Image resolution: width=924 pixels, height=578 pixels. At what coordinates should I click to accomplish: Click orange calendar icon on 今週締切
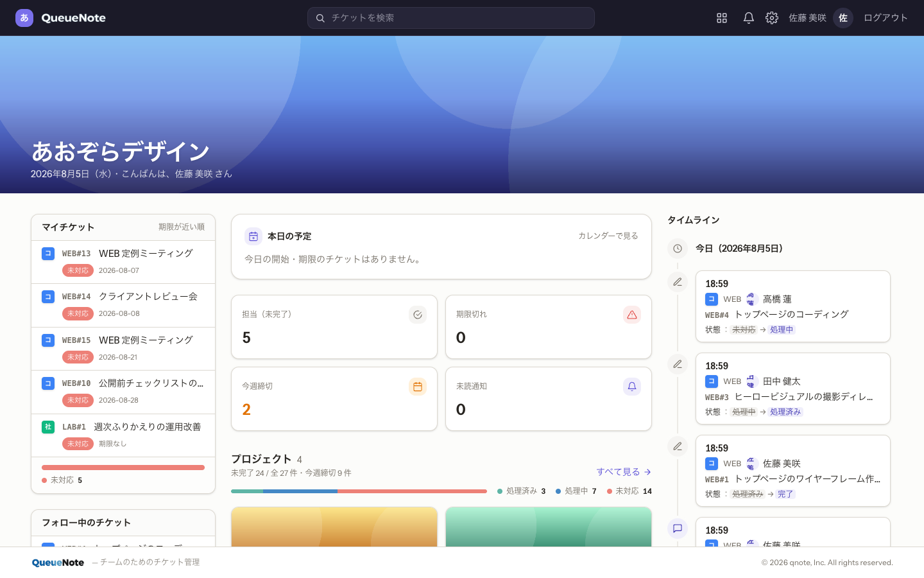[418, 387]
